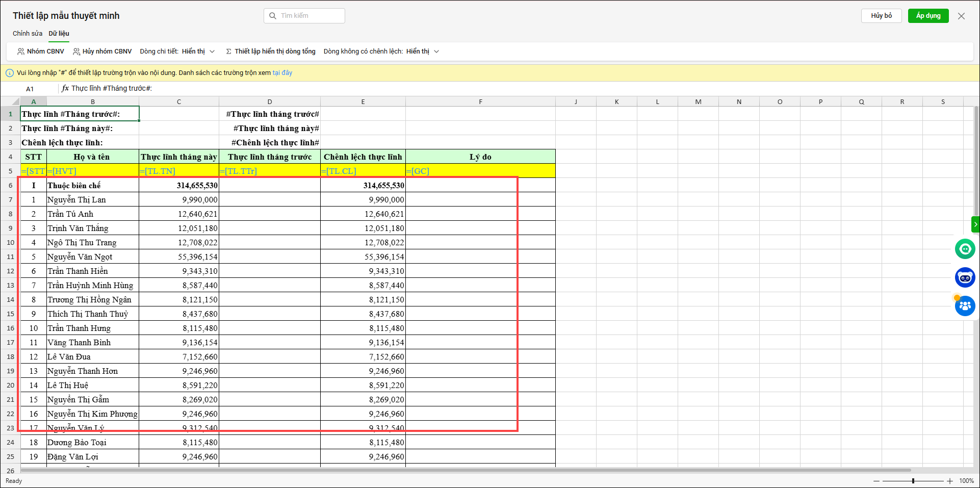980x488 pixels.
Task: Open the blue robot assistant icon
Action: point(965,277)
